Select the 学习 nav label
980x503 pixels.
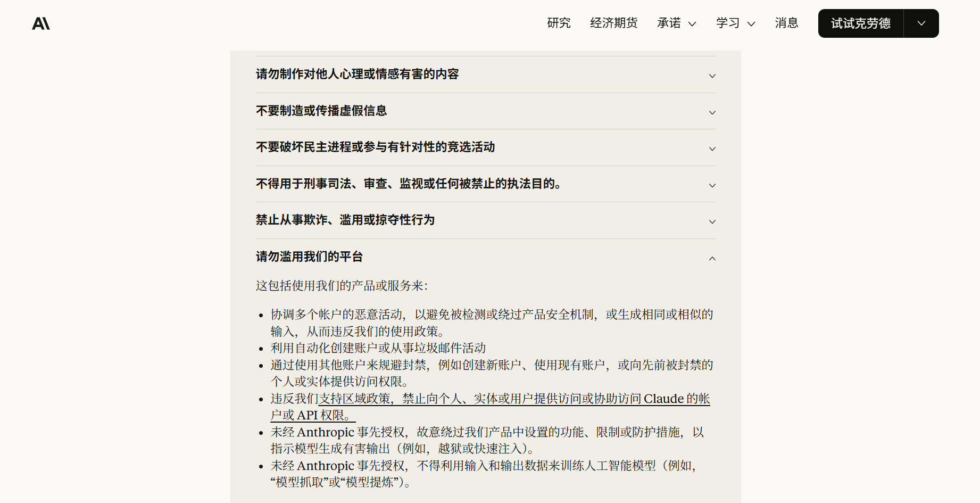point(727,23)
